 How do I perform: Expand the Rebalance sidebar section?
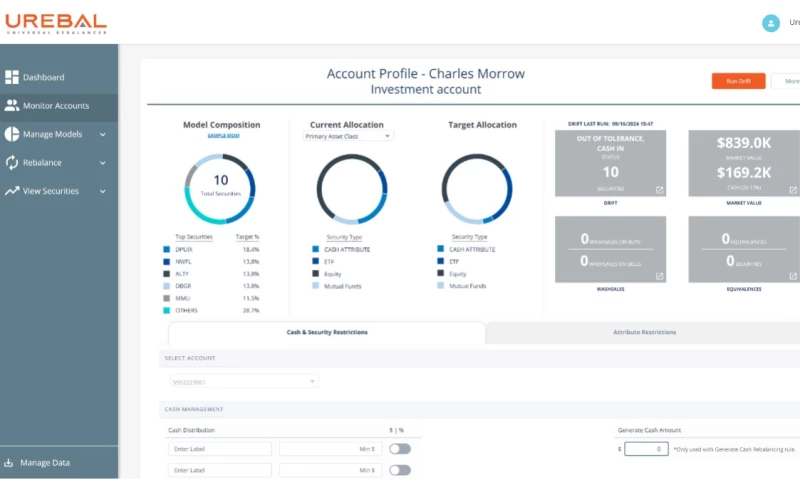pos(102,162)
